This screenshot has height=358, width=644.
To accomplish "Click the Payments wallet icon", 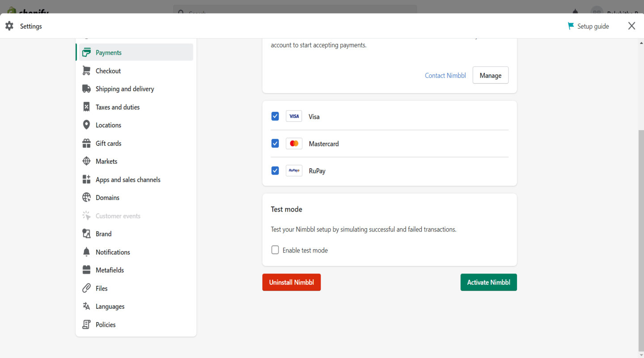I will [86, 52].
